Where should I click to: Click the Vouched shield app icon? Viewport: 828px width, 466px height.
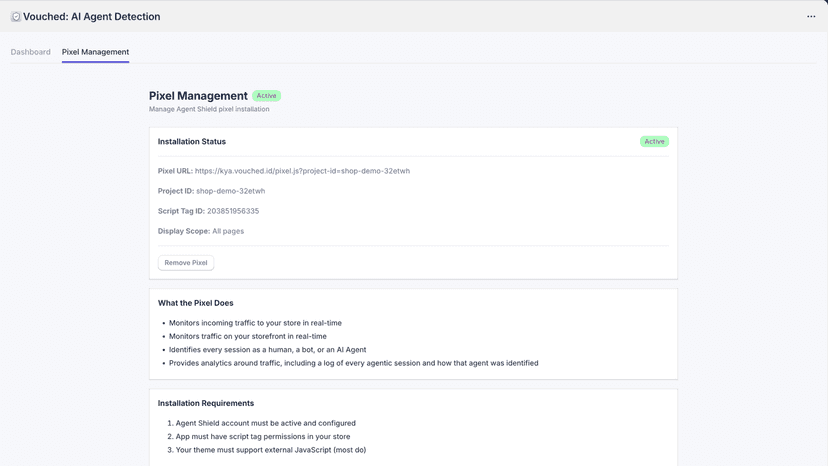tap(16, 17)
